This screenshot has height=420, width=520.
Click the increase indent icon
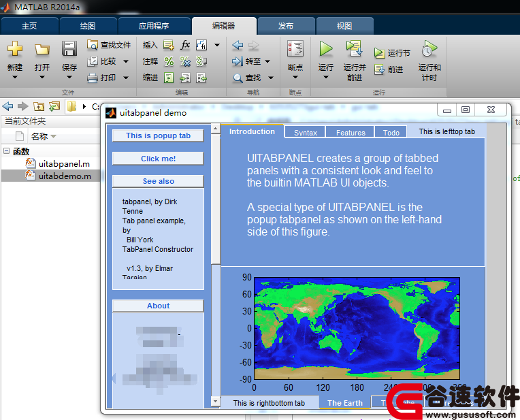[x=185, y=78]
